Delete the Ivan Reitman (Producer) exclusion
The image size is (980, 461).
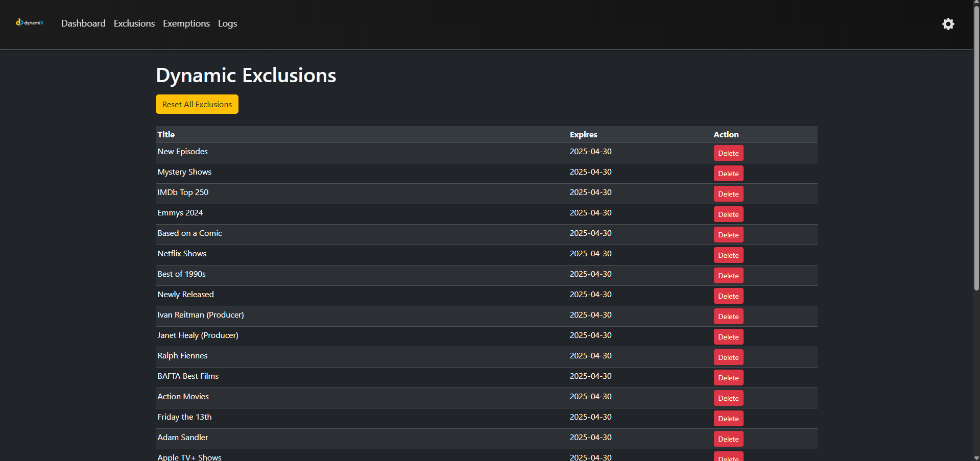point(728,317)
